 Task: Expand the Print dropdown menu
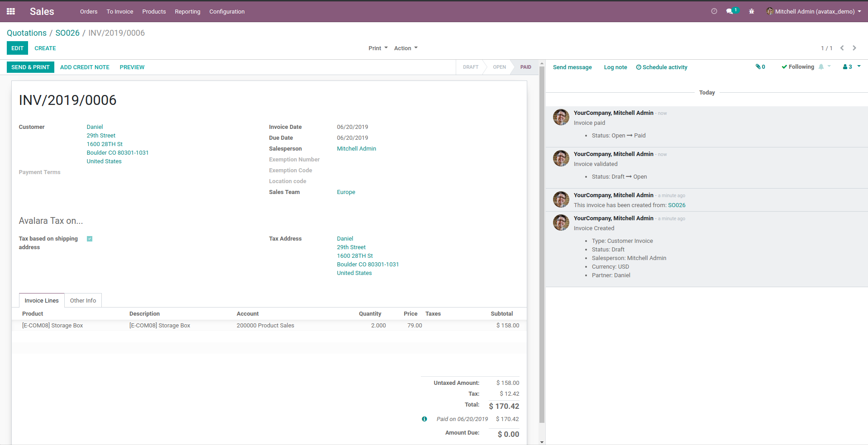[x=378, y=48]
